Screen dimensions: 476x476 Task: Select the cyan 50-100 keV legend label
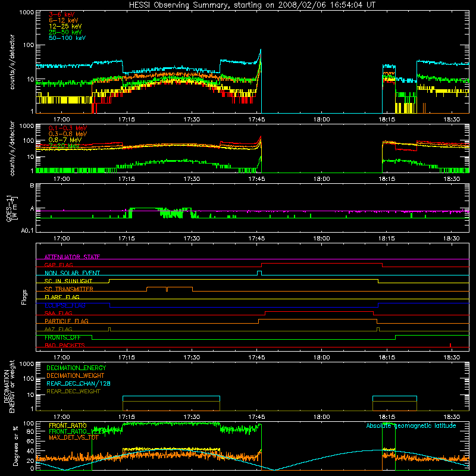point(67,38)
